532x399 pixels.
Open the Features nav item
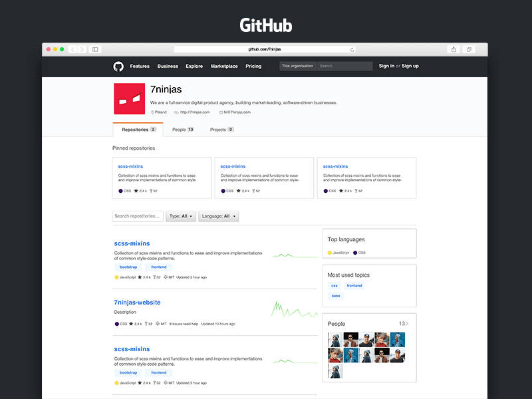pyautogui.click(x=140, y=66)
